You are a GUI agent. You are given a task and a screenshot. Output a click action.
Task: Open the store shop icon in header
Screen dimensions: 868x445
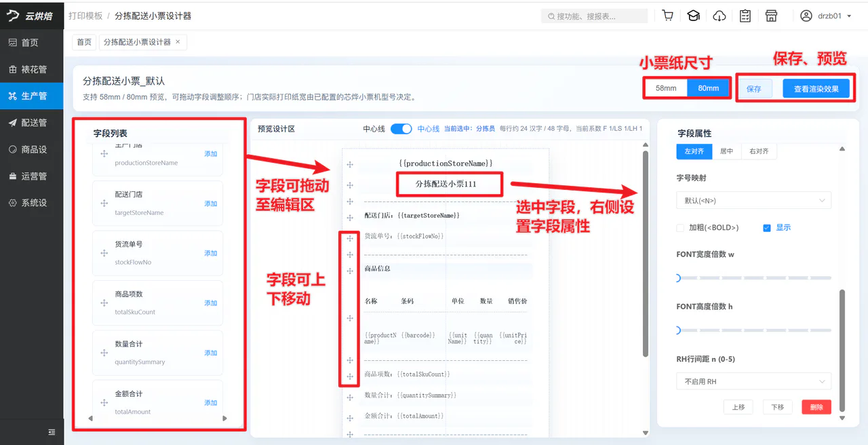click(771, 16)
